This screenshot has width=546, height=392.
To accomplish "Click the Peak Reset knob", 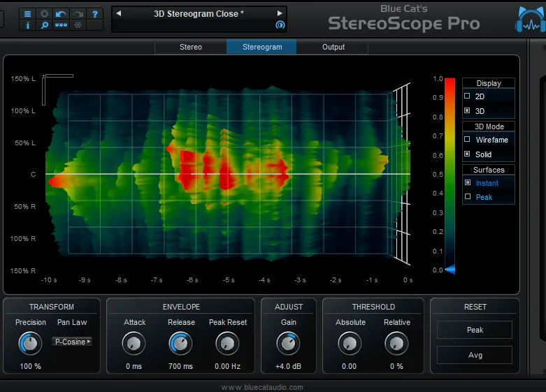I will click(227, 344).
